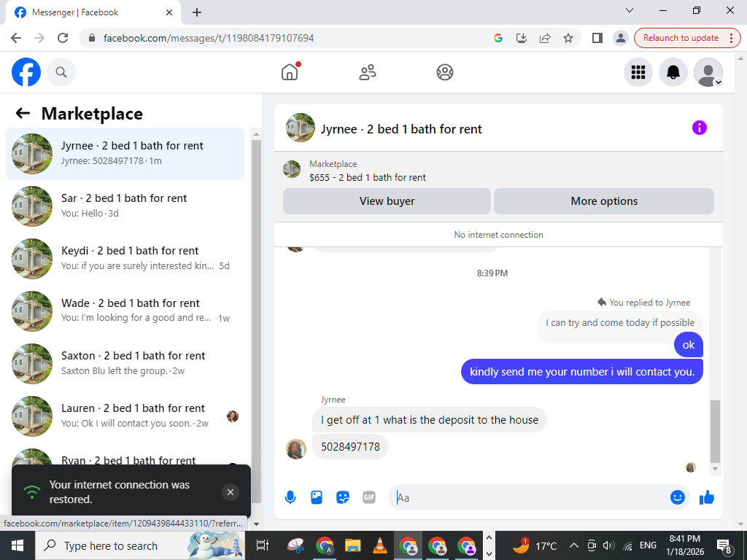The width and height of the screenshot is (747, 560).
Task: Open Saxton conversation in the list
Action: (125, 363)
